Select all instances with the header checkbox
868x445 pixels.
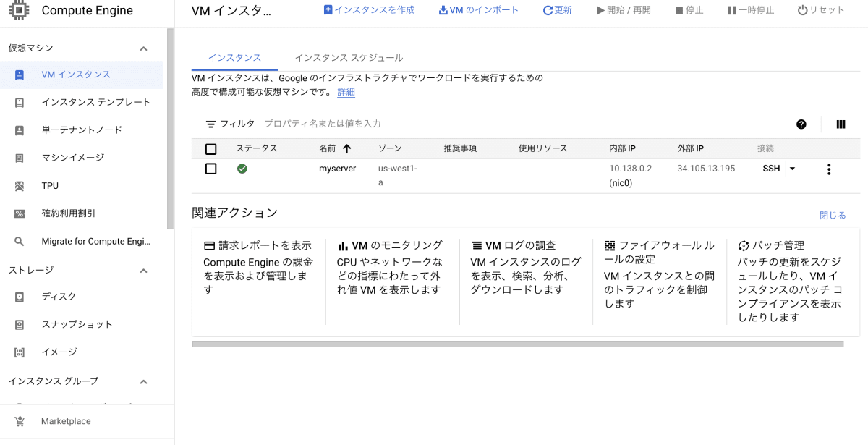(x=211, y=149)
